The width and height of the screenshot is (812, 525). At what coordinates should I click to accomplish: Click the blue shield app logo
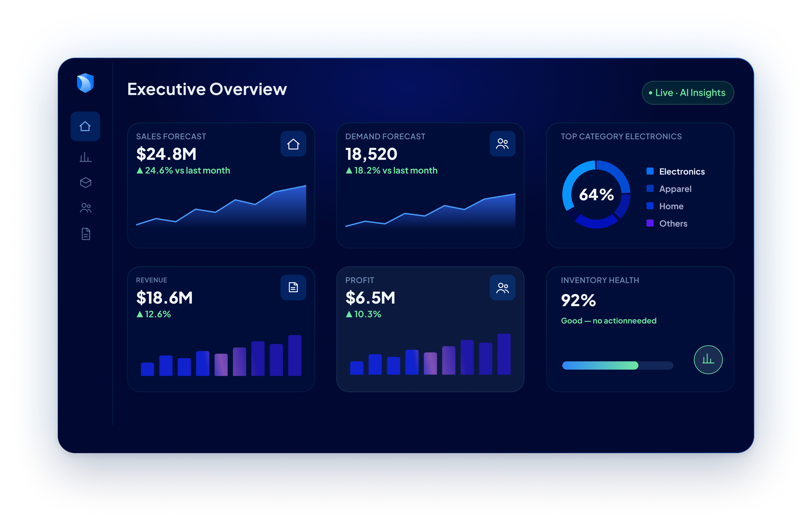[x=85, y=83]
